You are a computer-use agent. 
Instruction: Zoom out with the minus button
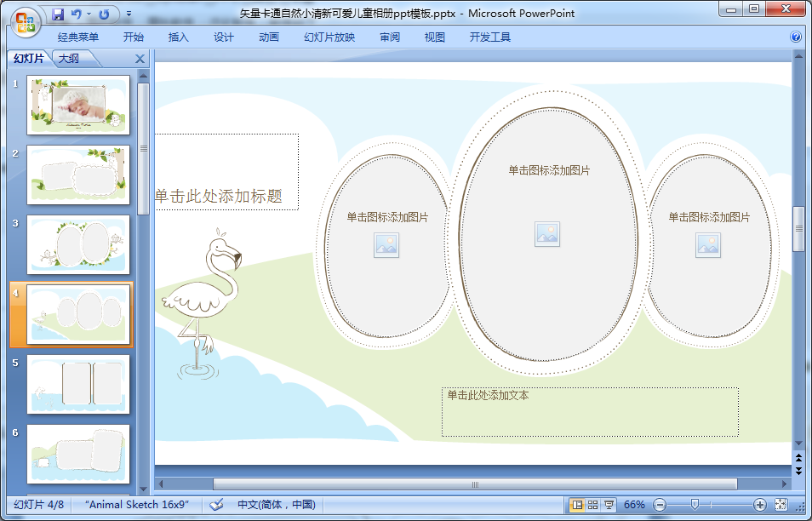[660, 505]
